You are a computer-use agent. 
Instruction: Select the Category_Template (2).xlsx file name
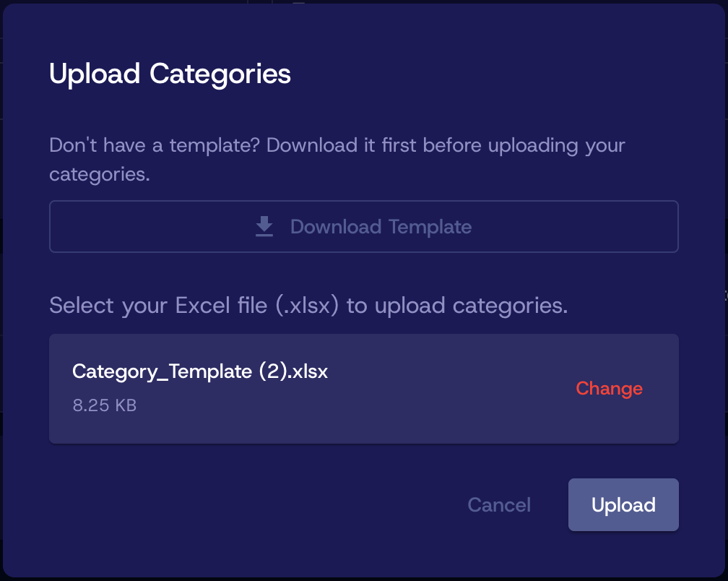pyautogui.click(x=200, y=371)
